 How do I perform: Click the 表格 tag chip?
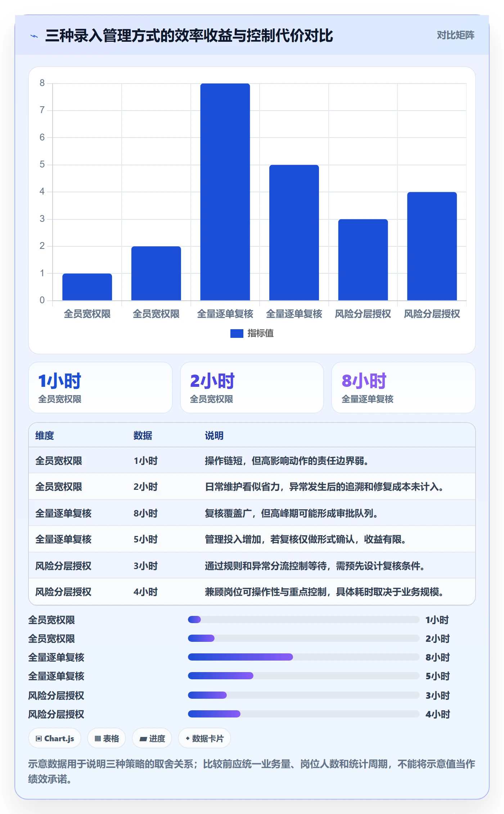tap(107, 738)
